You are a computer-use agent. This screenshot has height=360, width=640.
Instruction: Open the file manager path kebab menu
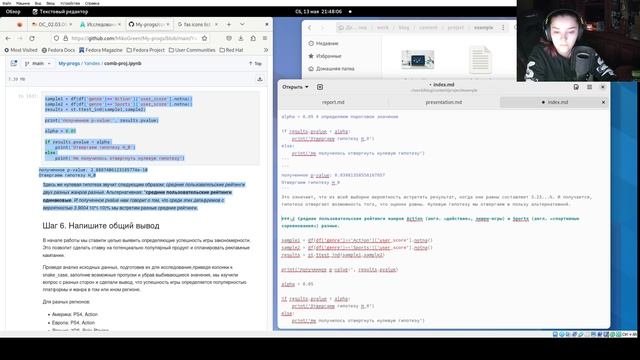tap(503, 28)
